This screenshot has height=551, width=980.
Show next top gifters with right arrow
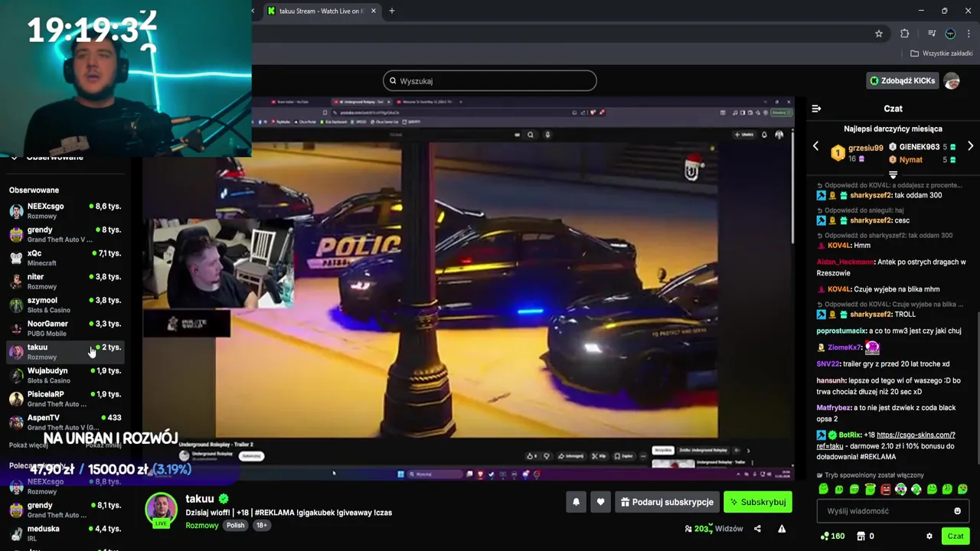tap(970, 146)
